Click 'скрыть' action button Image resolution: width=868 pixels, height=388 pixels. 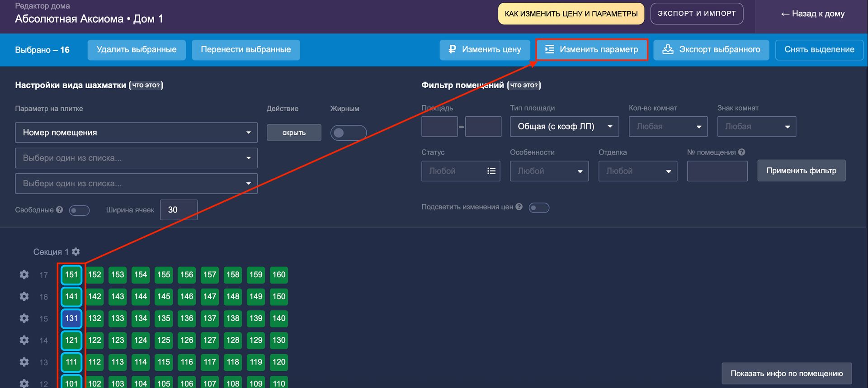tap(294, 132)
